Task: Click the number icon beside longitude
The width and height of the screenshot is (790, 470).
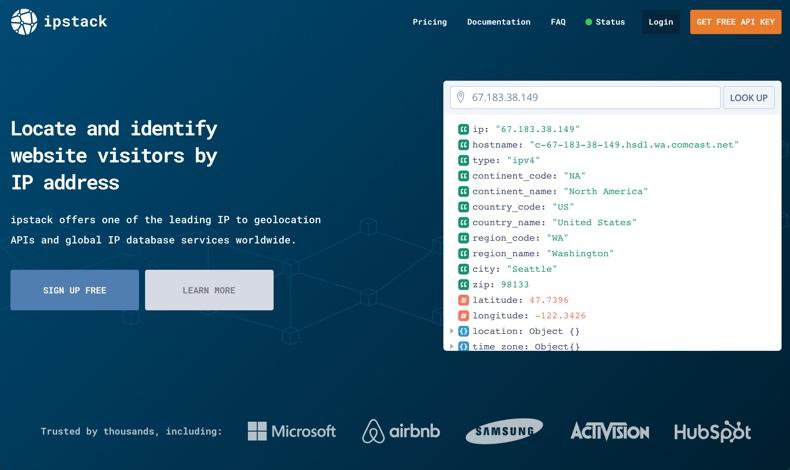Action: (x=463, y=316)
